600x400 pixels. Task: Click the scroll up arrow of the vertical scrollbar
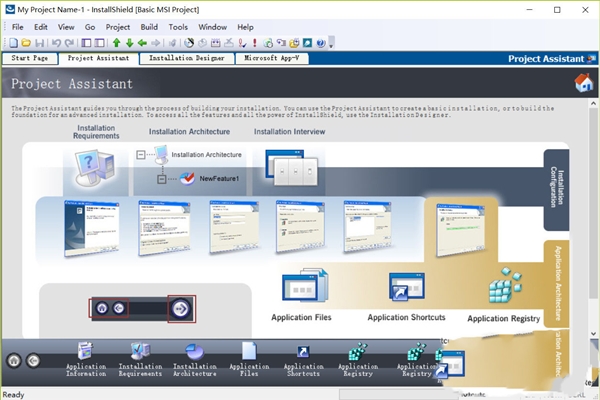(x=593, y=104)
